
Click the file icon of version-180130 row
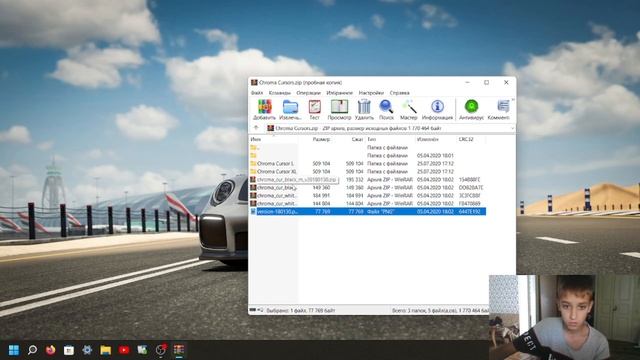click(x=253, y=211)
